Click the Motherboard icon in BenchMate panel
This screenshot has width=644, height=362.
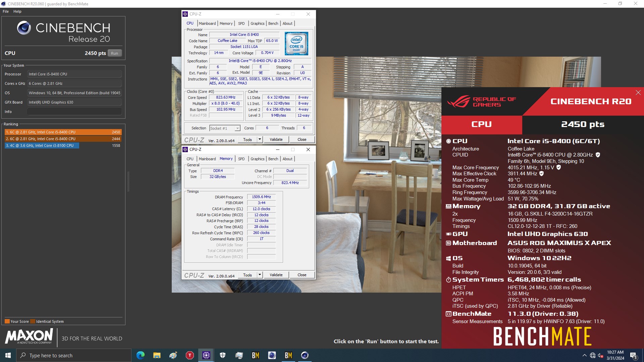(448, 243)
